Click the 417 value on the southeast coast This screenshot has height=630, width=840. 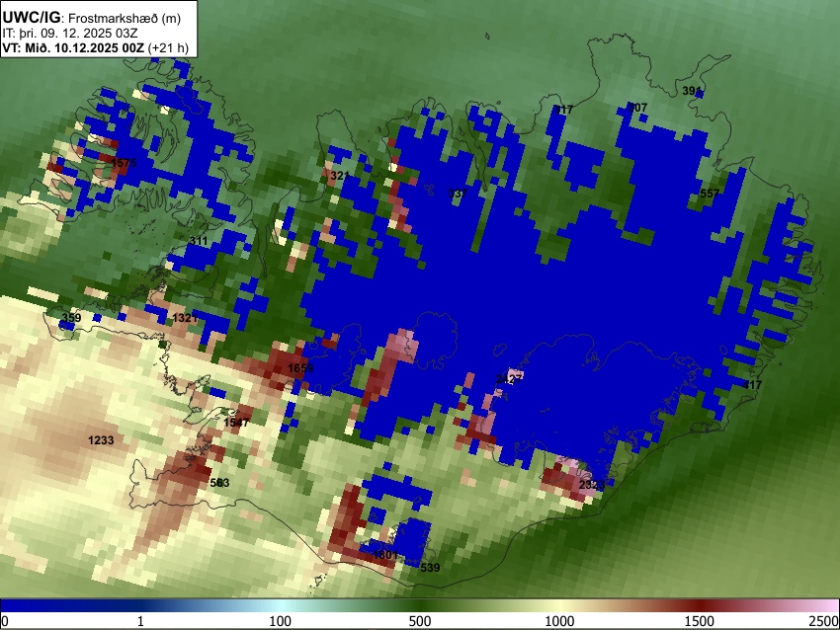[x=752, y=385]
